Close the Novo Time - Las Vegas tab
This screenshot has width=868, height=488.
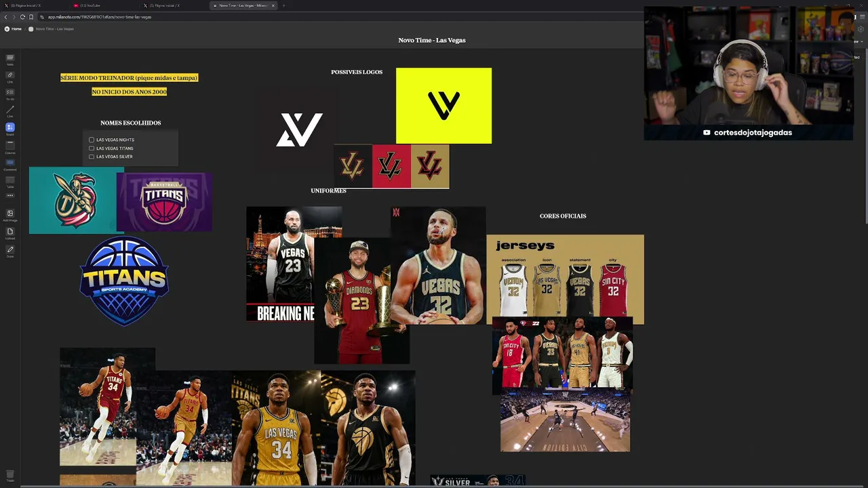point(273,5)
